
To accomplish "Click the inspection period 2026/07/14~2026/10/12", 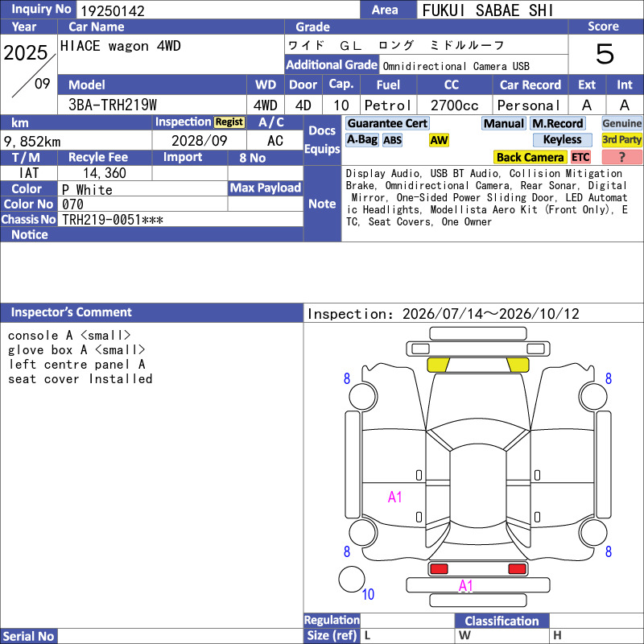I will 491,314.
